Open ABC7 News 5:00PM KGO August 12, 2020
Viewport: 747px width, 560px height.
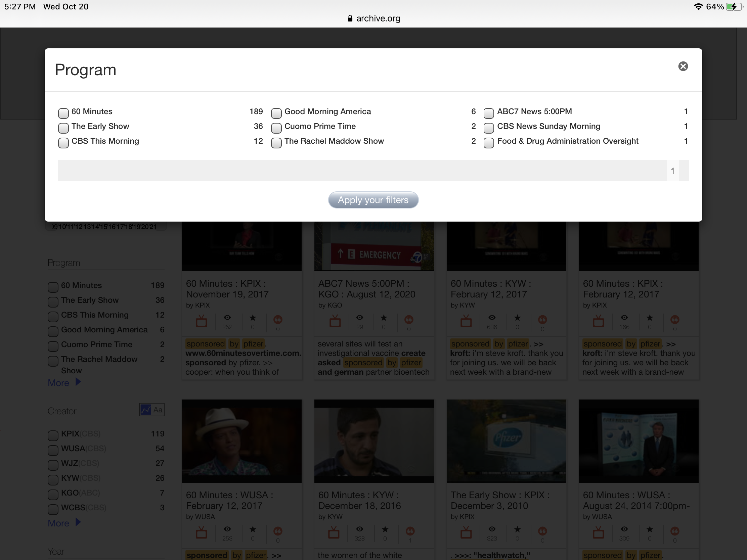click(367, 289)
